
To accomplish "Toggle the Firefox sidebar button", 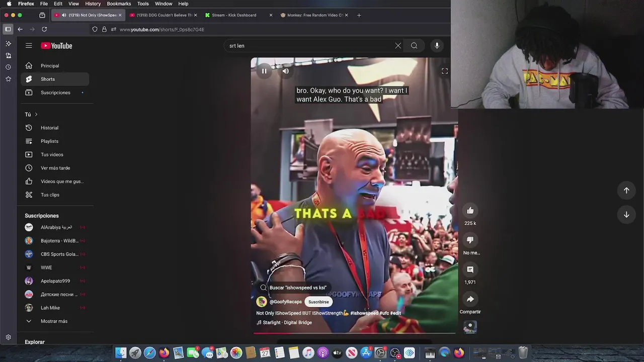I will [8, 29].
